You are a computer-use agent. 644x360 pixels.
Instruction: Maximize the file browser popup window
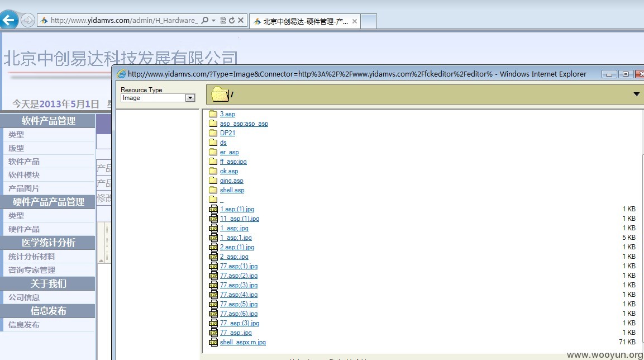point(626,74)
